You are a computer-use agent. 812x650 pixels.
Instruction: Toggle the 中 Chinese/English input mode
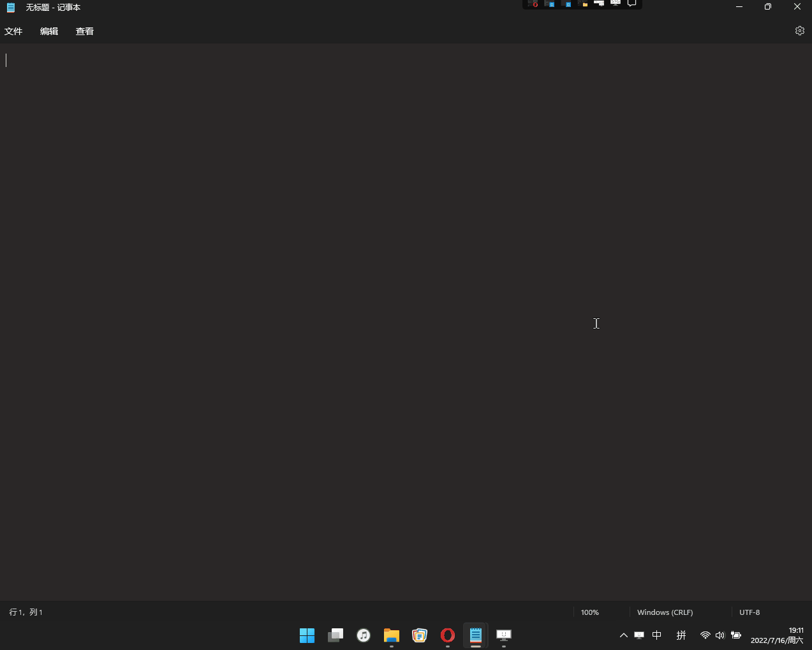click(657, 635)
